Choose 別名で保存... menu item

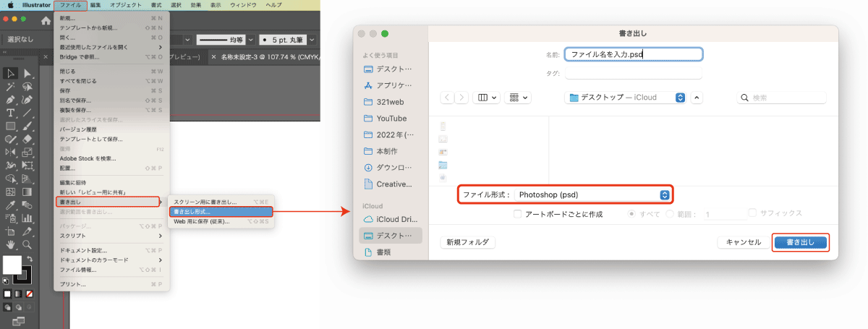tap(111, 101)
